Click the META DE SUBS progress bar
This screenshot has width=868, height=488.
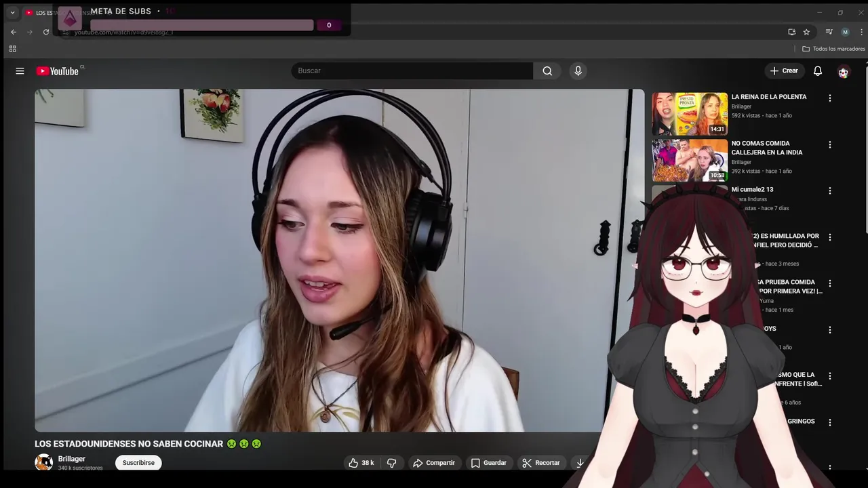pos(202,25)
